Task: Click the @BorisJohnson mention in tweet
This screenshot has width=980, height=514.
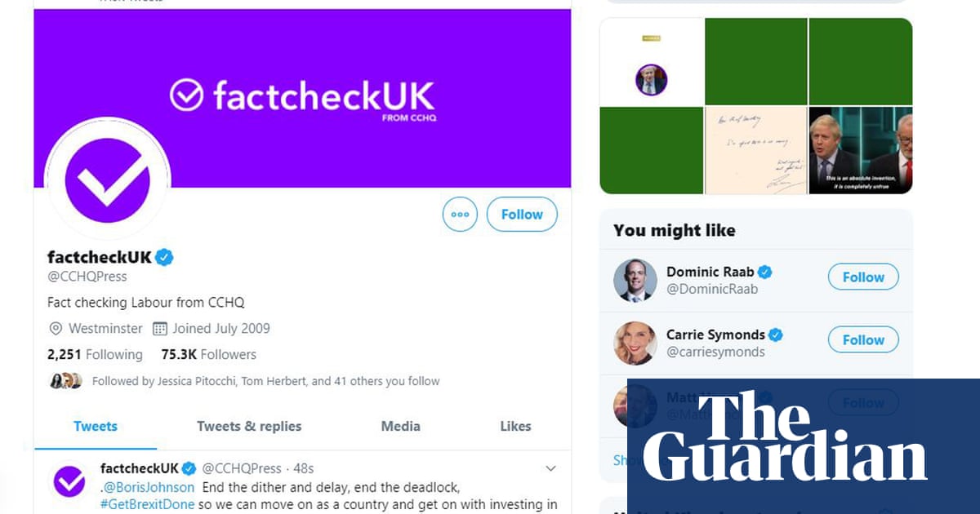Action: [149, 488]
